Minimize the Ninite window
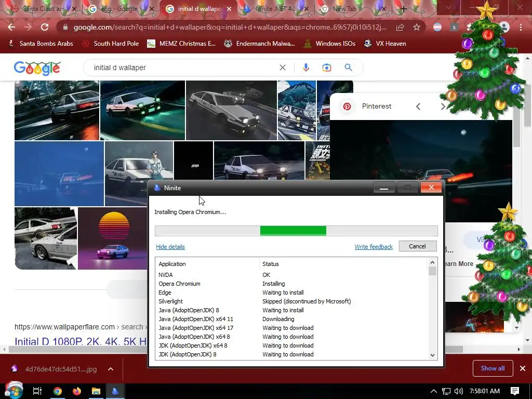 (x=384, y=188)
